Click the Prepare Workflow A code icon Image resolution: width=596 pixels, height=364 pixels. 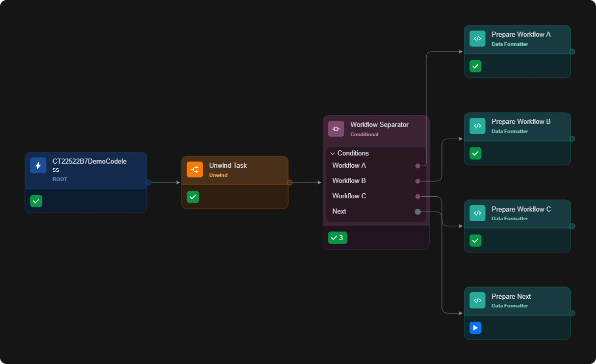477,39
